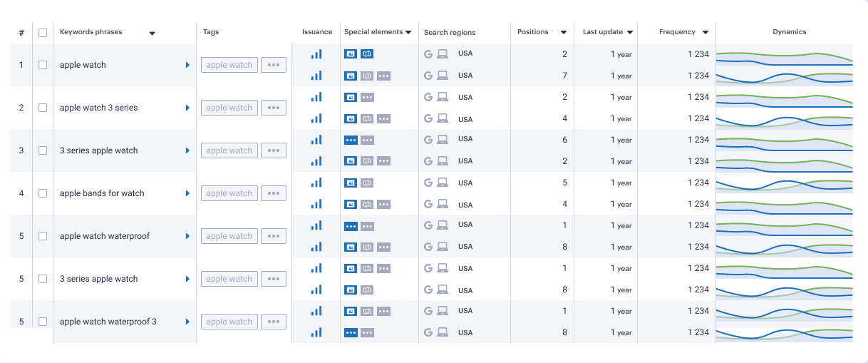Check the apple watch waterproof row checkbox
Image resolution: width=868 pixels, height=363 pixels.
pyautogui.click(x=43, y=236)
